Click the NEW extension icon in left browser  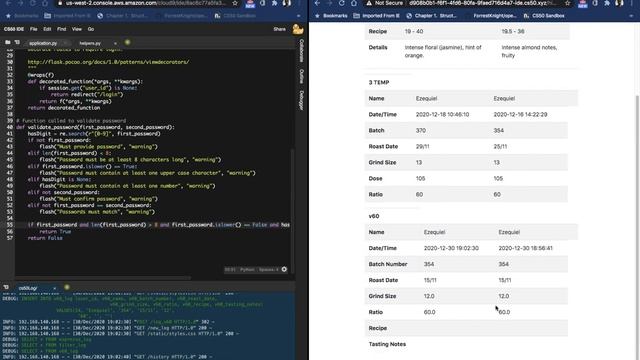(x=250, y=4)
